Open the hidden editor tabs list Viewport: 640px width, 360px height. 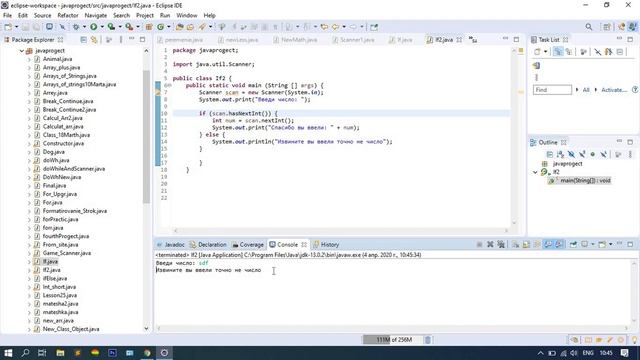coord(473,40)
